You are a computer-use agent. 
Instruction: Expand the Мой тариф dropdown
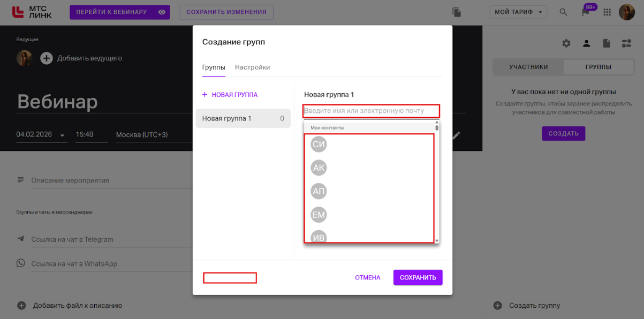(x=518, y=12)
